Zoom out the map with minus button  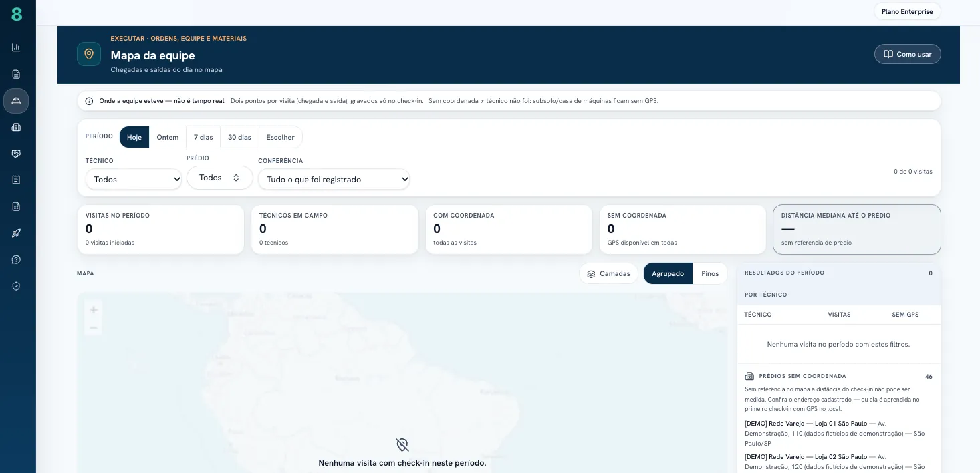[x=94, y=327]
